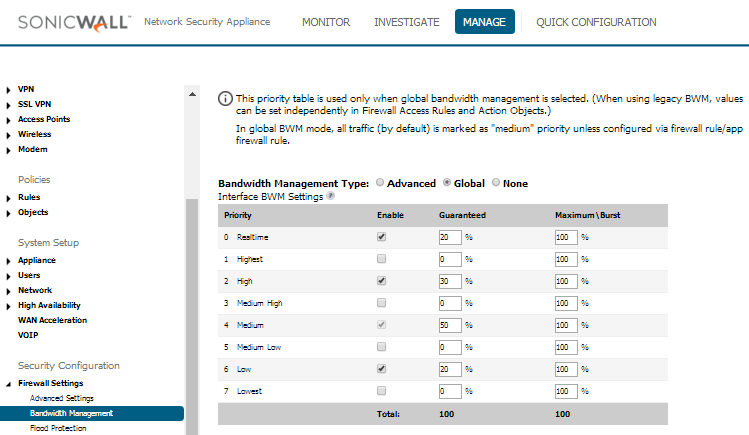Expand the Rules policies section
This screenshot has width=749, height=435.
pos(28,197)
